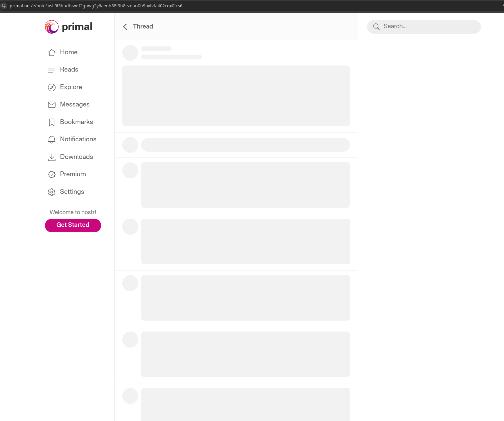The image size is (504, 421).
Task: Open Reads via its lines icon
Action: click(52, 70)
